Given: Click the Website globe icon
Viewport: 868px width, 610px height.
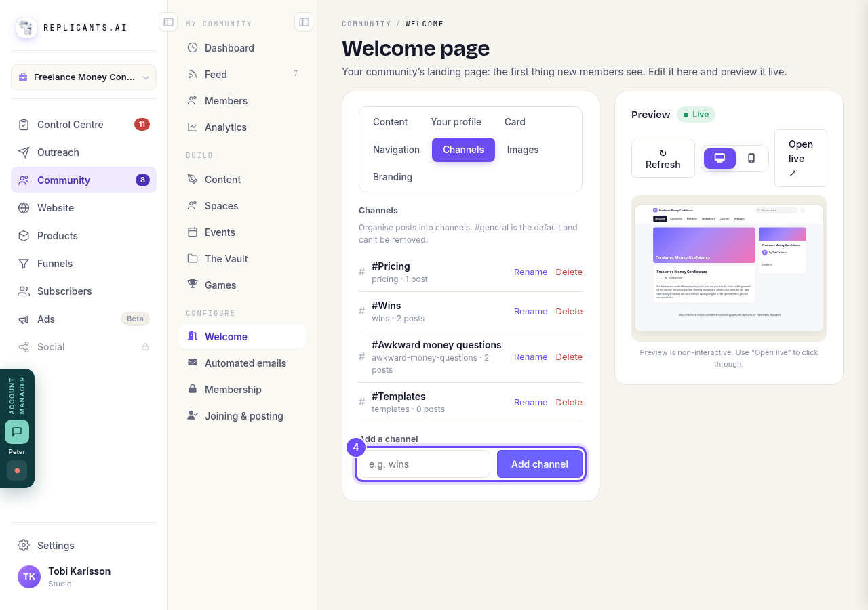Looking at the screenshot, I should point(24,208).
